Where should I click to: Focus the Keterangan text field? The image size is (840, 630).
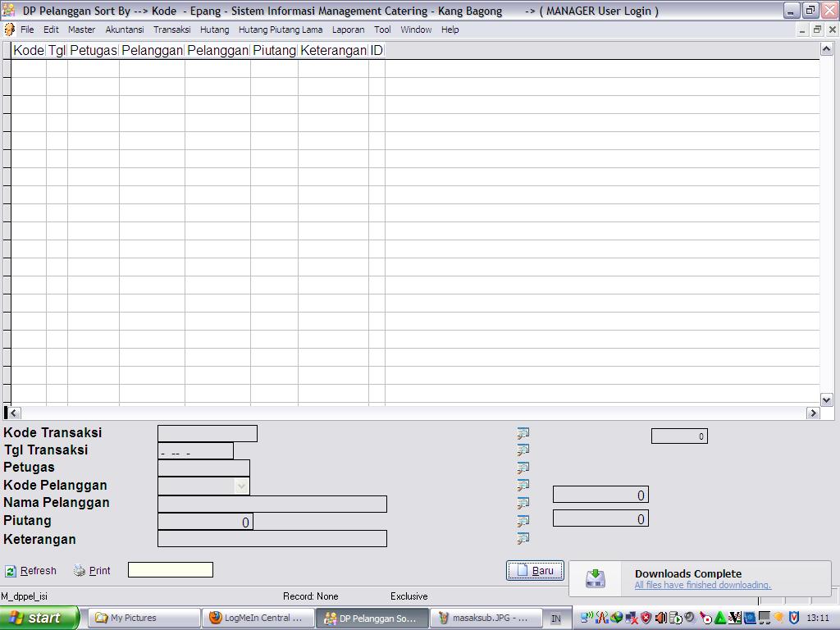(x=272, y=539)
